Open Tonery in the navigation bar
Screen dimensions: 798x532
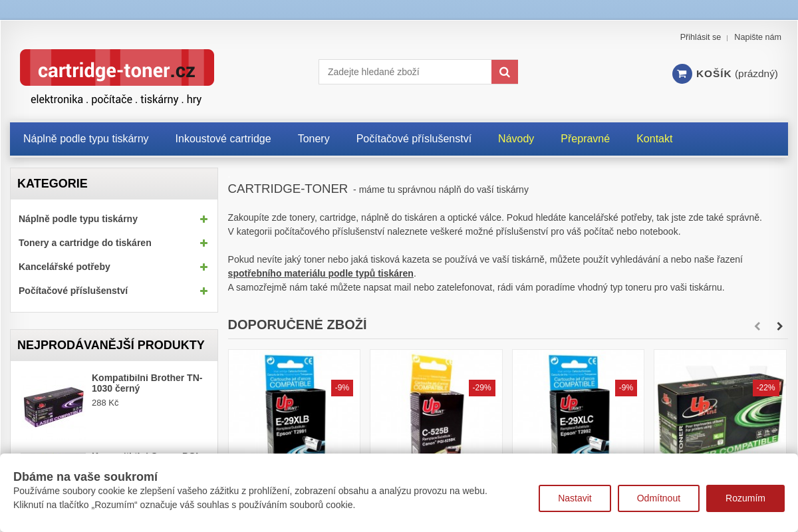point(313,138)
